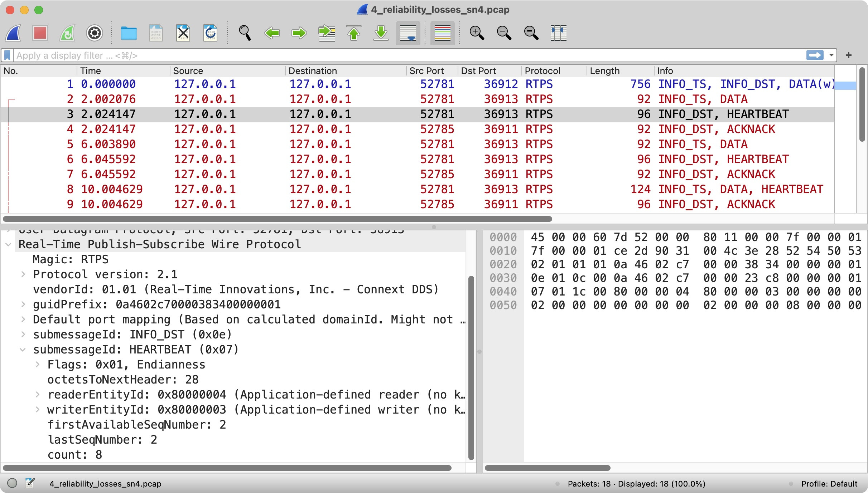This screenshot has height=493, width=868.
Task: Open the filter history dropdown
Action: tap(831, 55)
